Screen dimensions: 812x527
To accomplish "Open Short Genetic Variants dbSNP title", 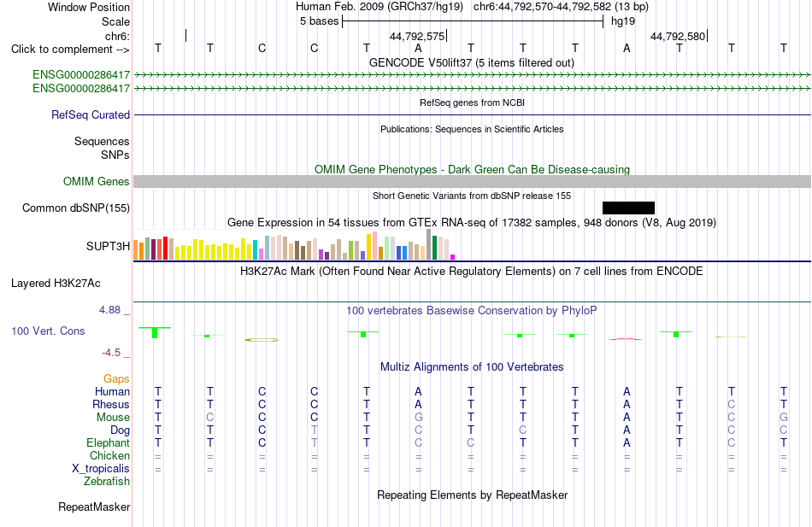I will pos(472,196).
